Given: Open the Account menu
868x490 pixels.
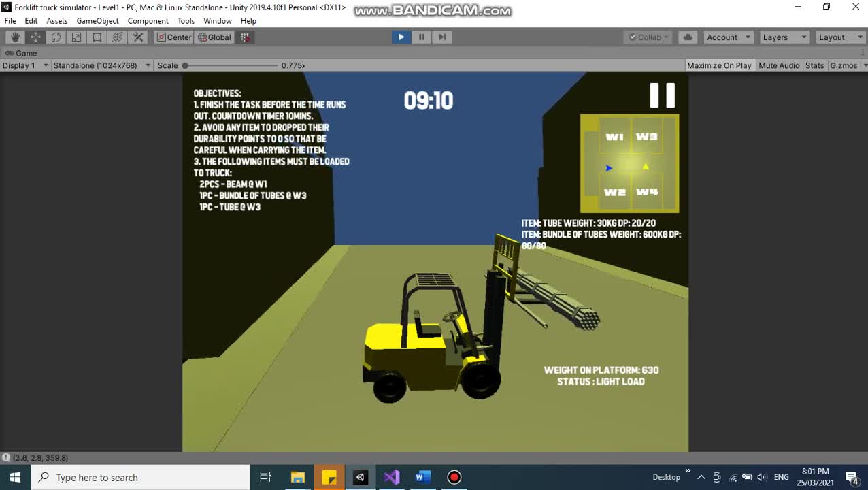Looking at the screenshot, I should [727, 37].
